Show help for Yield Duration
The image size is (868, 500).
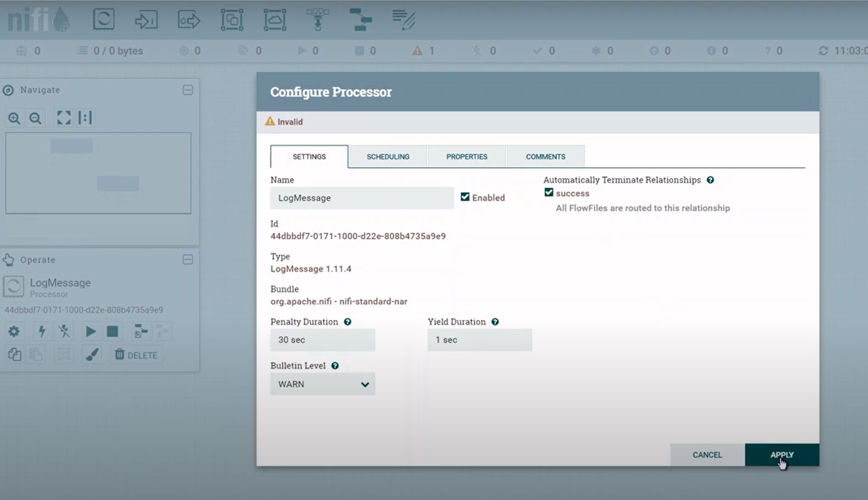click(x=495, y=322)
